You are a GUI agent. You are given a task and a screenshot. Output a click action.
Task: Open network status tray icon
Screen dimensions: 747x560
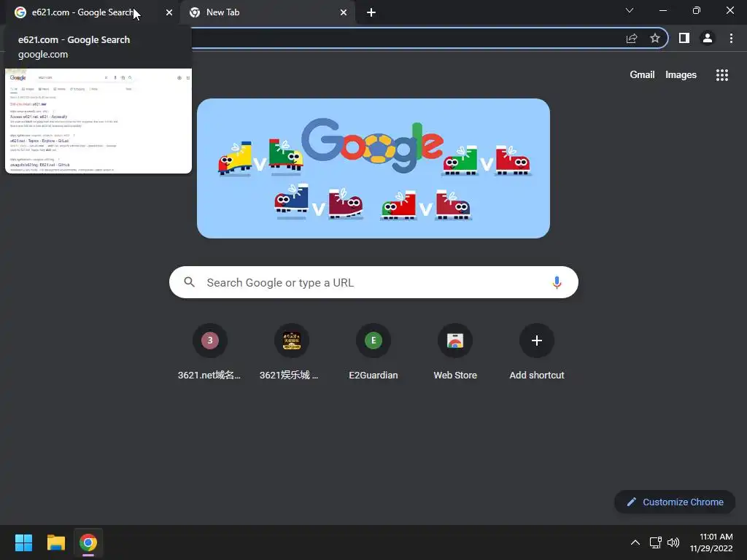click(x=656, y=542)
